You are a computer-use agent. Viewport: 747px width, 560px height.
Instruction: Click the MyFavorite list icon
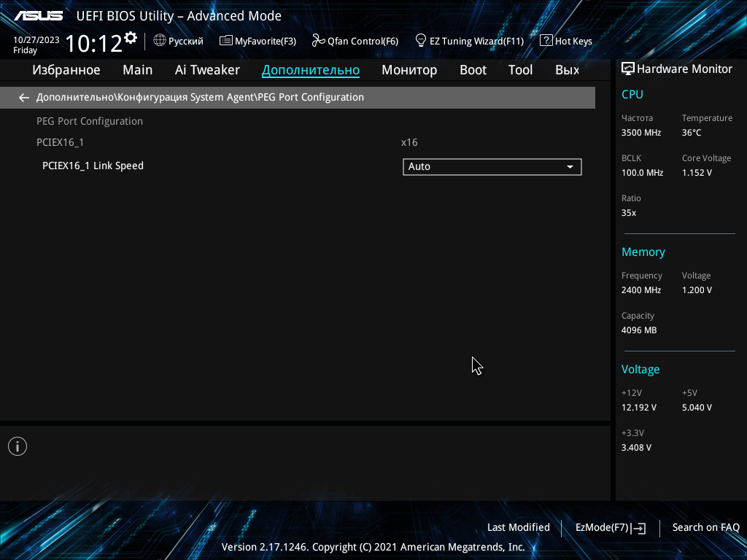click(x=226, y=41)
